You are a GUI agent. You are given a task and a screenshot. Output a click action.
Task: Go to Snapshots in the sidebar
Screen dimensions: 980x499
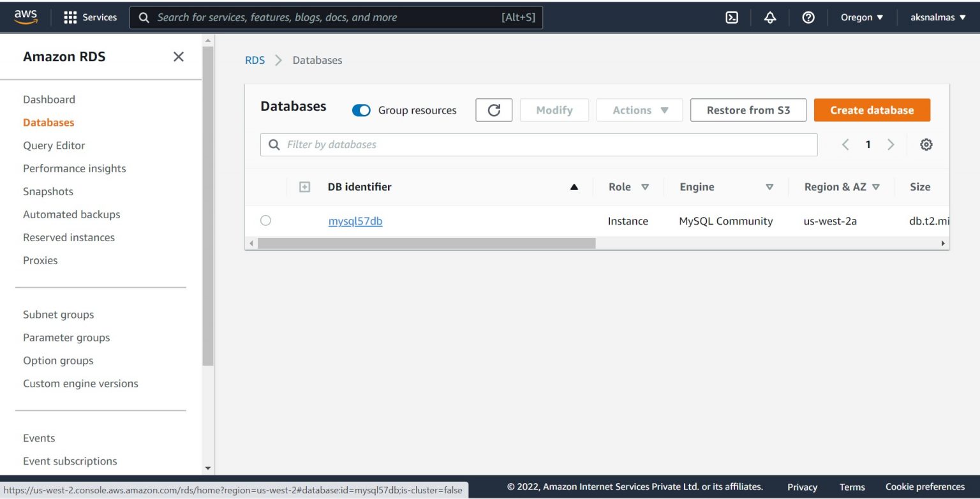pos(48,191)
